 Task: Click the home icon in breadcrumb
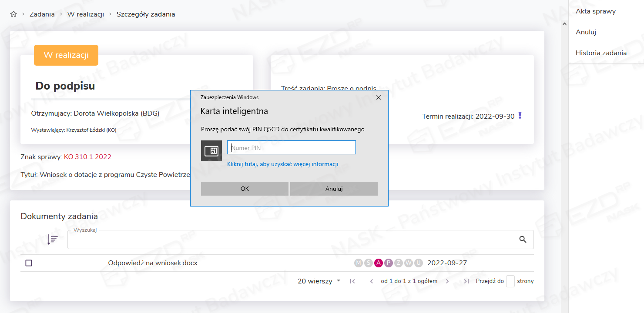point(13,14)
